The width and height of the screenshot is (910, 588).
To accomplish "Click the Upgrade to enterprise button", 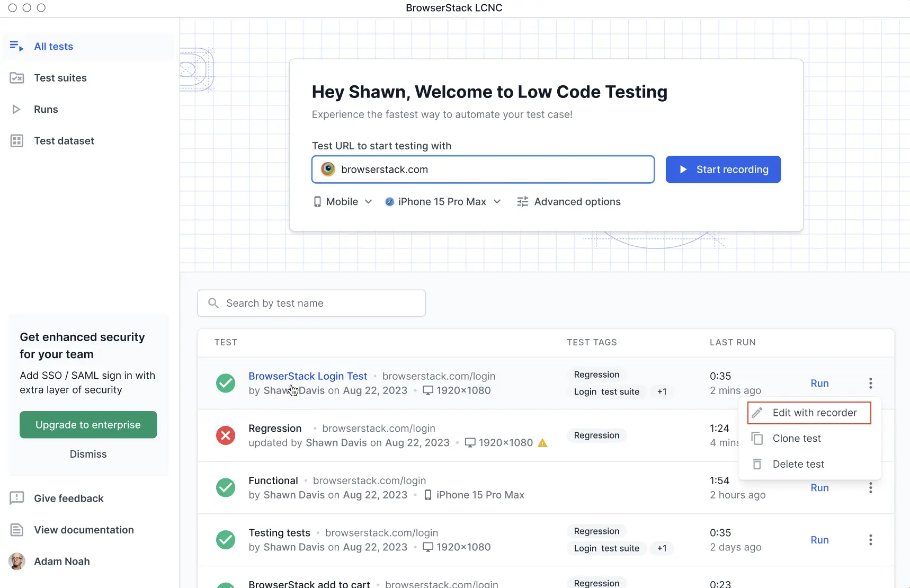I will click(88, 425).
